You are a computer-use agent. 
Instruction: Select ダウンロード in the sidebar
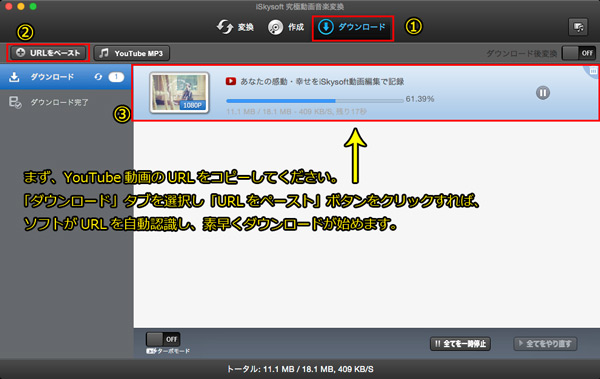click(x=66, y=77)
